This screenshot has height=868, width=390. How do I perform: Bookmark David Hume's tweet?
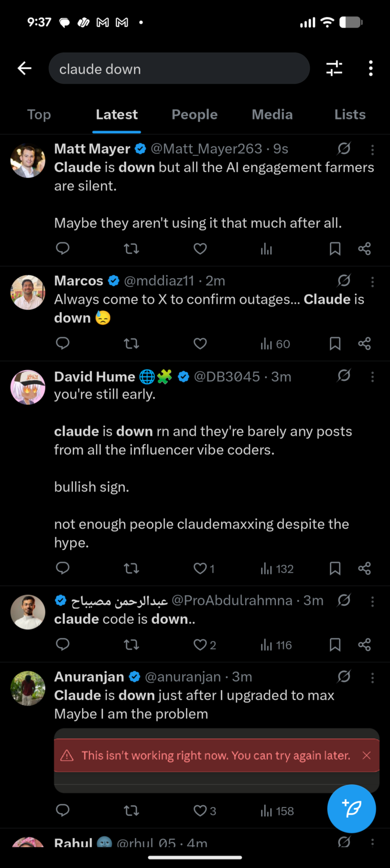(x=335, y=568)
